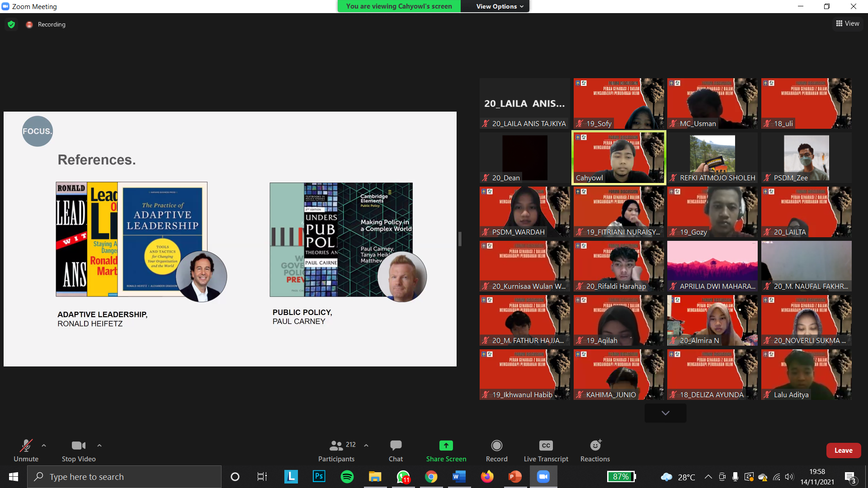Select the PSDM_WARDAH video tile
The width and height of the screenshot is (868, 488).
coord(524,212)
